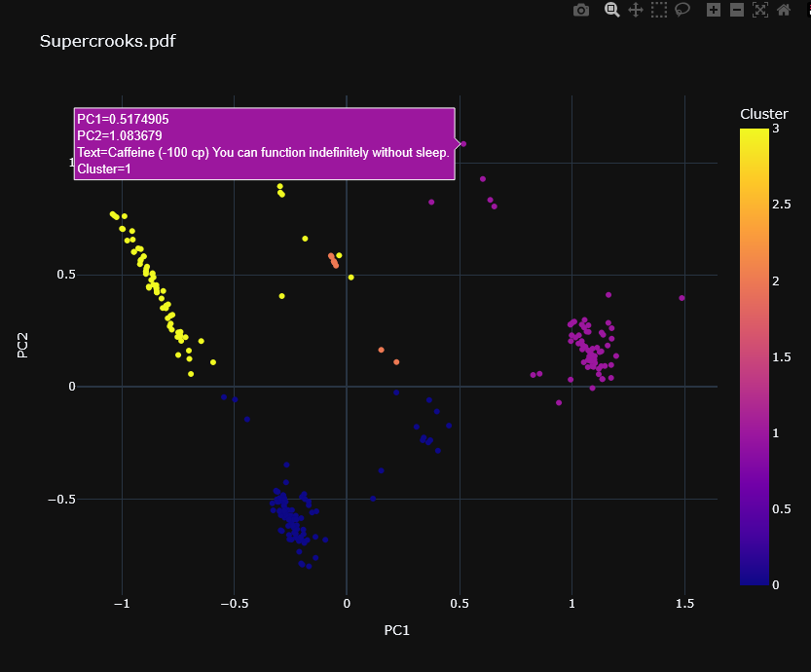The width and height of the screenshot is (811, 672).
Task: Click the x-axis tick label 1.5
Action: (x=684, y=604)
